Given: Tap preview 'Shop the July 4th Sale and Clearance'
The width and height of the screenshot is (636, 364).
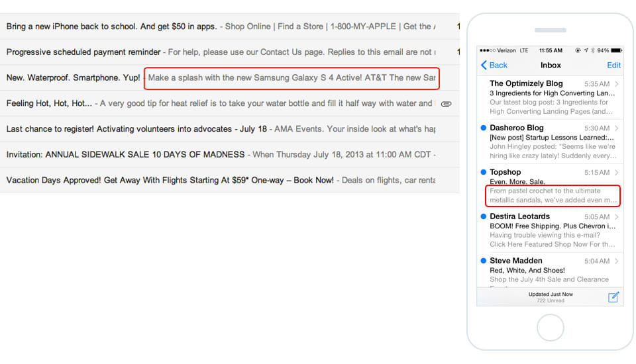Looking at the screenshot, I should coord(549,279).
